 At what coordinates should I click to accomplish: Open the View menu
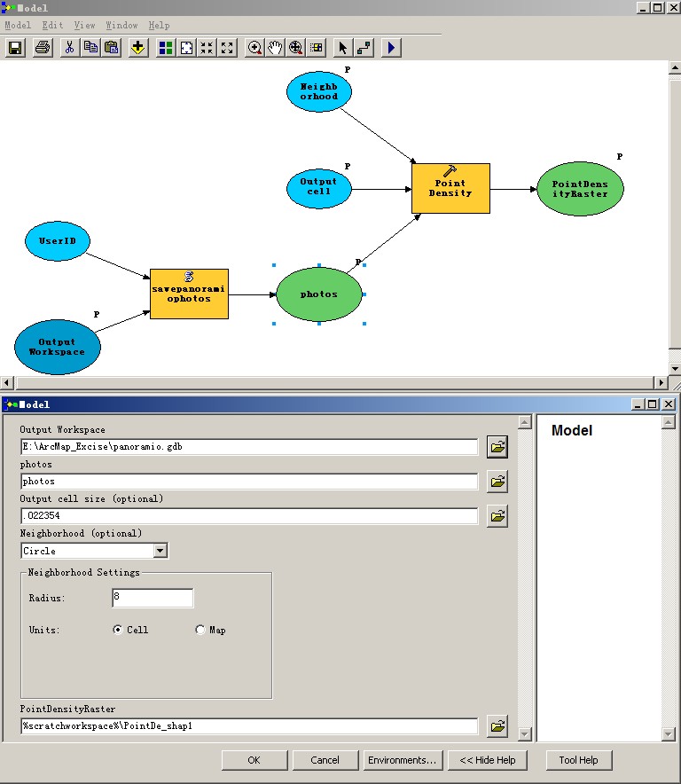pyautogui.click(x=84, y=25)
